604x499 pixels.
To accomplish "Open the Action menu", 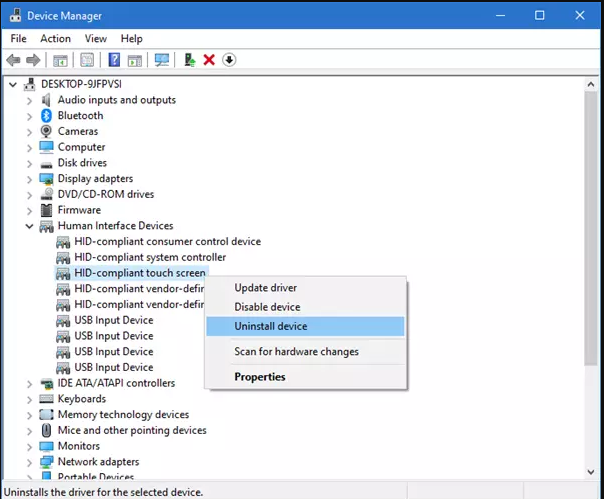I will 55,38.
